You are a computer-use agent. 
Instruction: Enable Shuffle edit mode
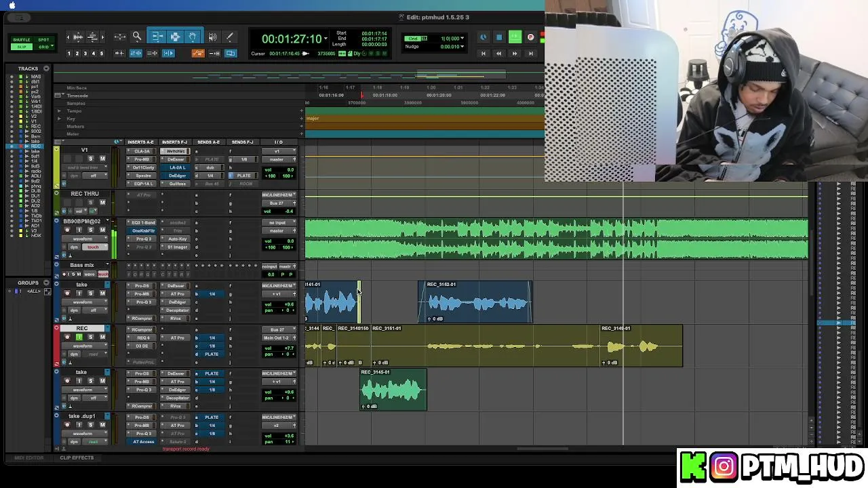(21, 40)
